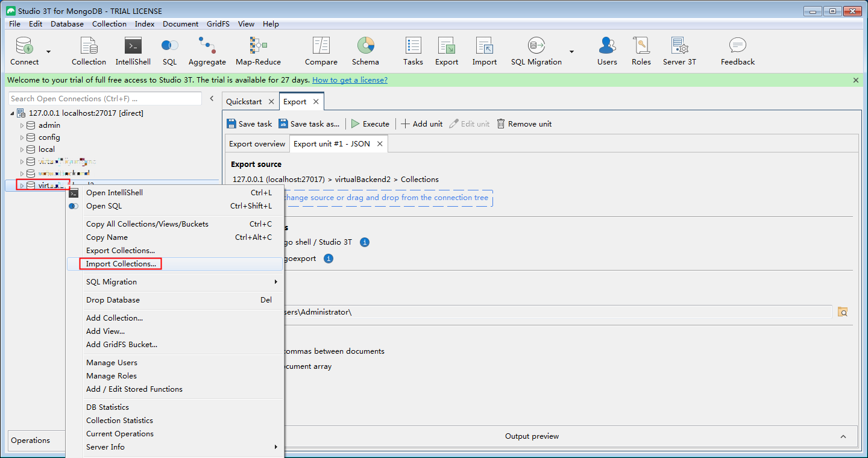Select Copy All Collections/Views/Buckets
The width and height of the screenshot is (868, 458).
175,224
